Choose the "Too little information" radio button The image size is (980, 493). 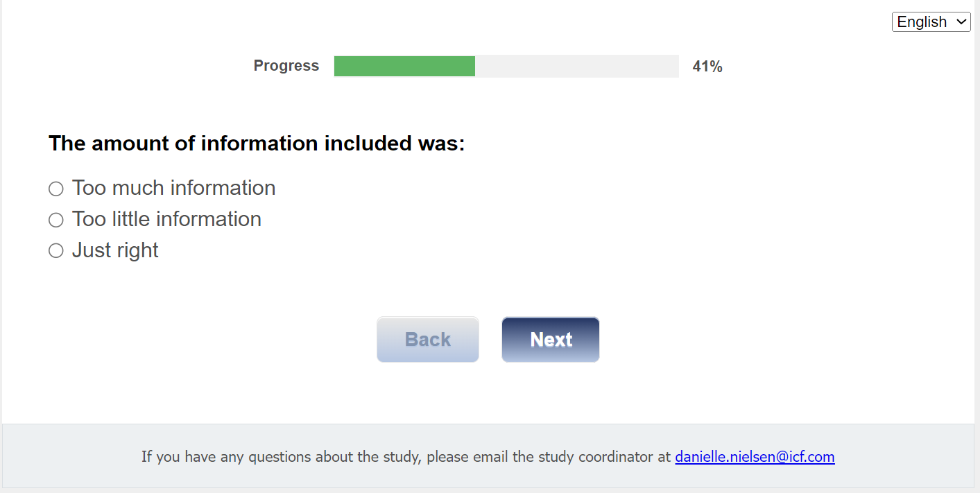click(x=56, y=220)
